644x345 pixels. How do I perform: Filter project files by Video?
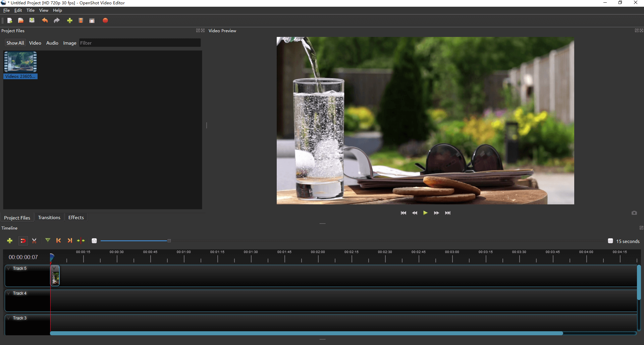coord(35,43)
